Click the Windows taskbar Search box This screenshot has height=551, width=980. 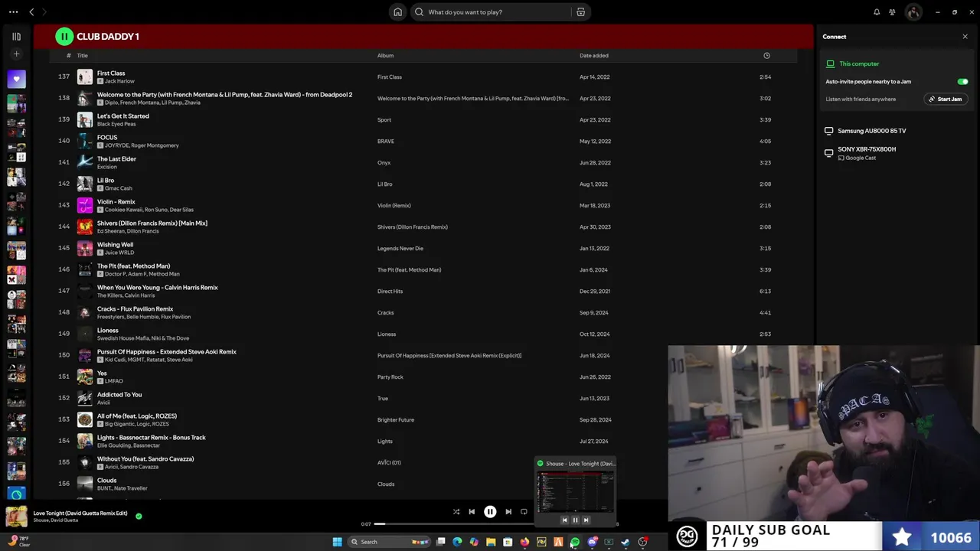click(388, 542)
